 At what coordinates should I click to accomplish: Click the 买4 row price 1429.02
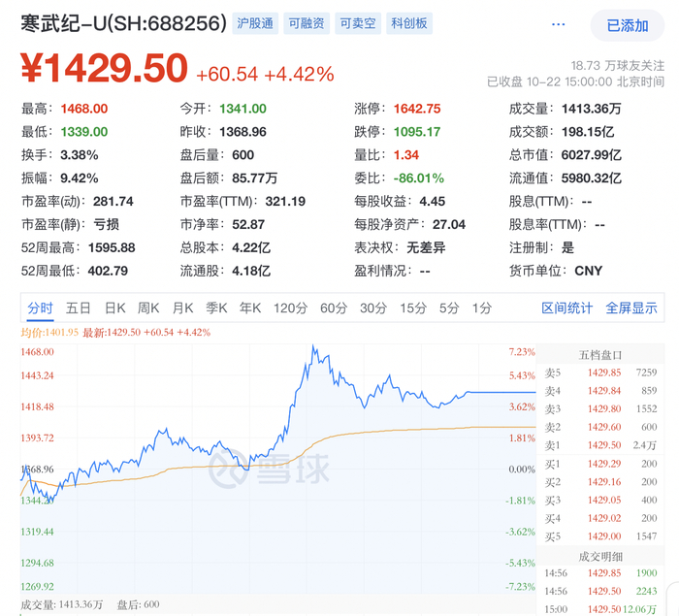(604, 519)
